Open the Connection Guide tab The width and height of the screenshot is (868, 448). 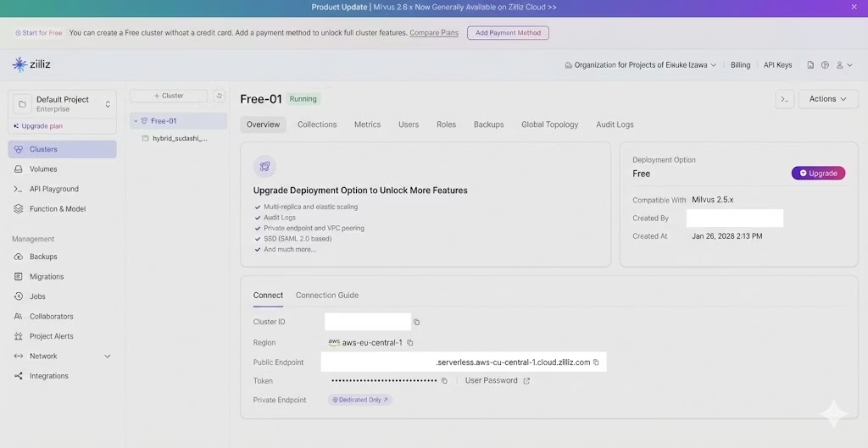point(326,296)
